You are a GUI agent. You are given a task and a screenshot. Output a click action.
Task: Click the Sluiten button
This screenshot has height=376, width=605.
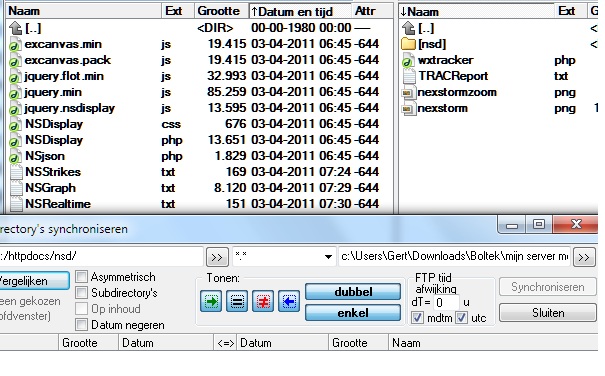548,312
